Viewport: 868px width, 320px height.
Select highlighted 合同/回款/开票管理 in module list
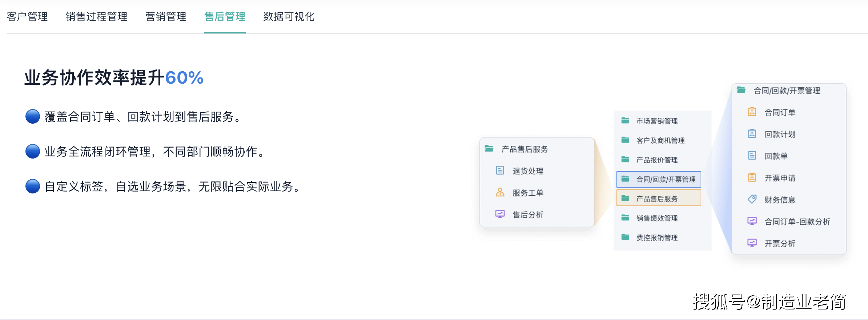[659, 179]
